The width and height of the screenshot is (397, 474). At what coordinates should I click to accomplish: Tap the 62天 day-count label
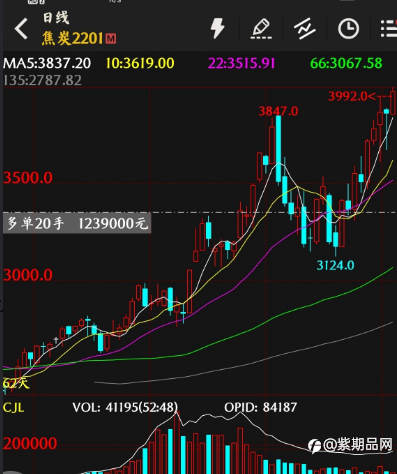click(16, 383)
